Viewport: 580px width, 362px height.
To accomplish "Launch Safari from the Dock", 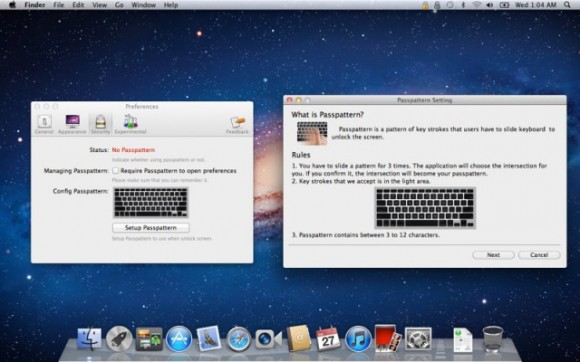I will [238, 339].
